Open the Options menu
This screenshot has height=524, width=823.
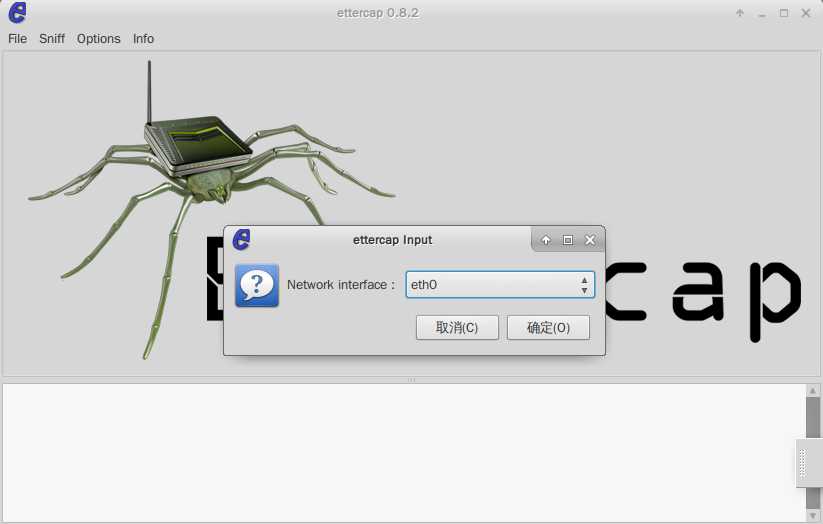coord(99,39)
